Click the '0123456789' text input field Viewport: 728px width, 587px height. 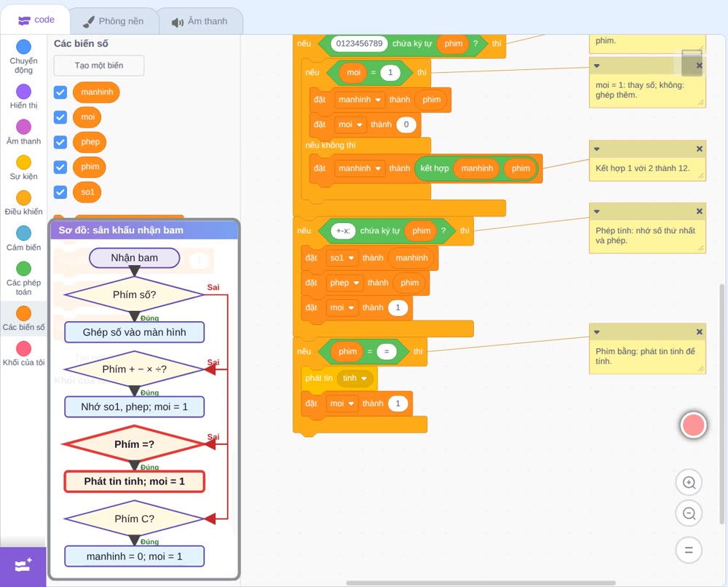click(x=360, y=44)
